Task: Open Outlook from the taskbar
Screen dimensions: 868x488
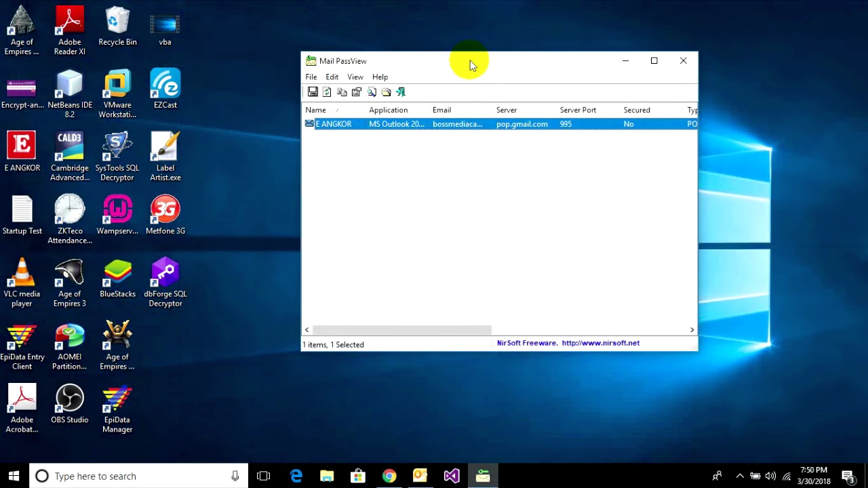Action: [420, 476]
